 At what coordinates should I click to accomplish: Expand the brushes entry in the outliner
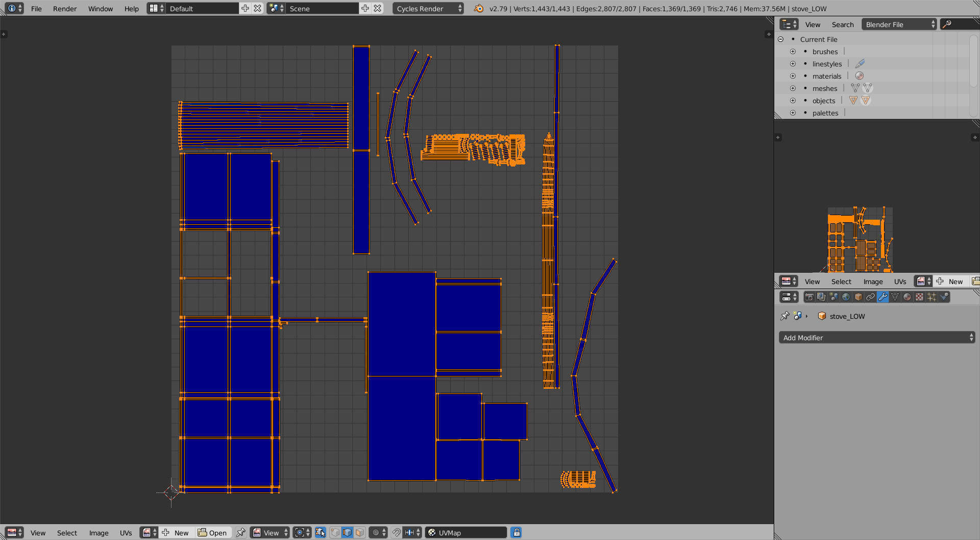[793, 52]
